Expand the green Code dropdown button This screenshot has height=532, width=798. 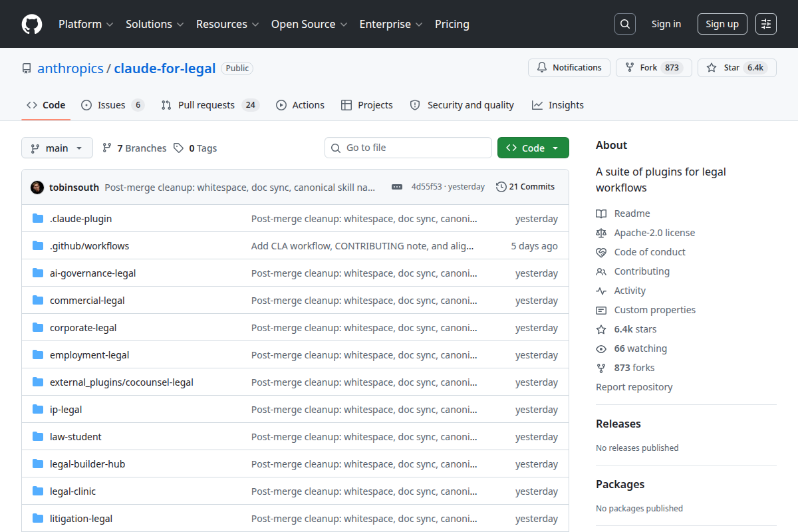(x=533, y=148)
